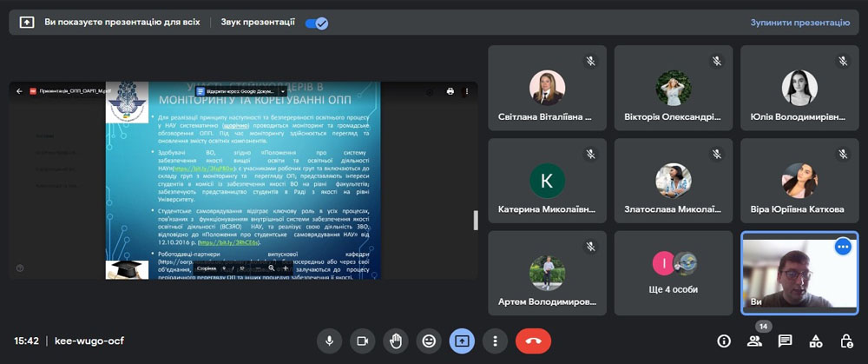868x364 pixels.
Task: Leave the call with the red hang-up button
Action: tap(533, 341)
